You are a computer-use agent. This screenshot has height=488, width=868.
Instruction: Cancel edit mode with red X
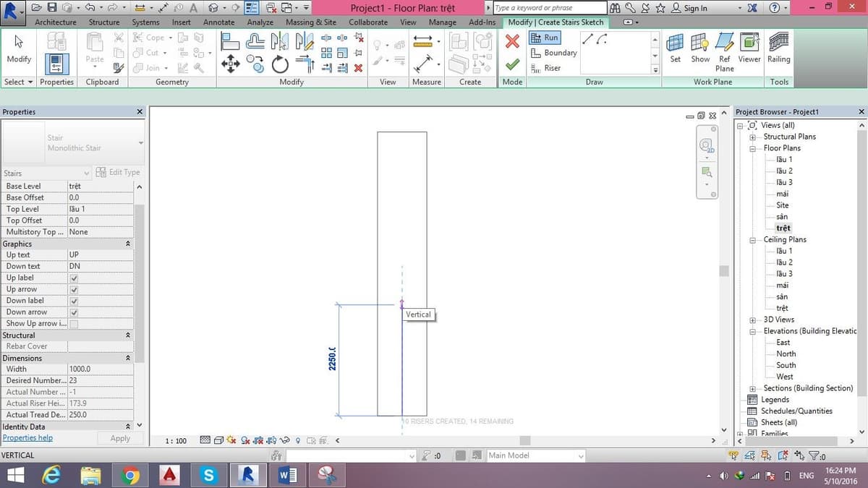point(512,41)
